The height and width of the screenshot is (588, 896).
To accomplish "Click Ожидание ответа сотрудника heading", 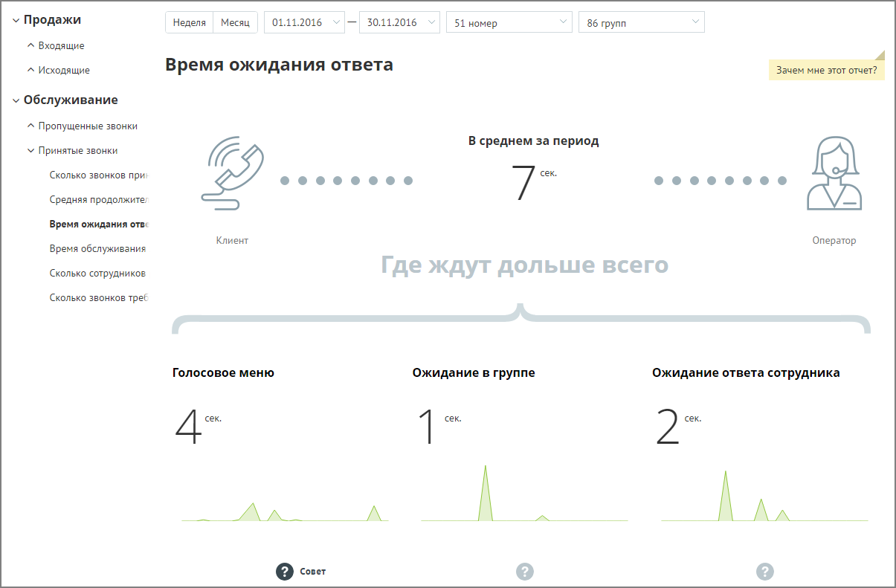I will tap(746, 373).
